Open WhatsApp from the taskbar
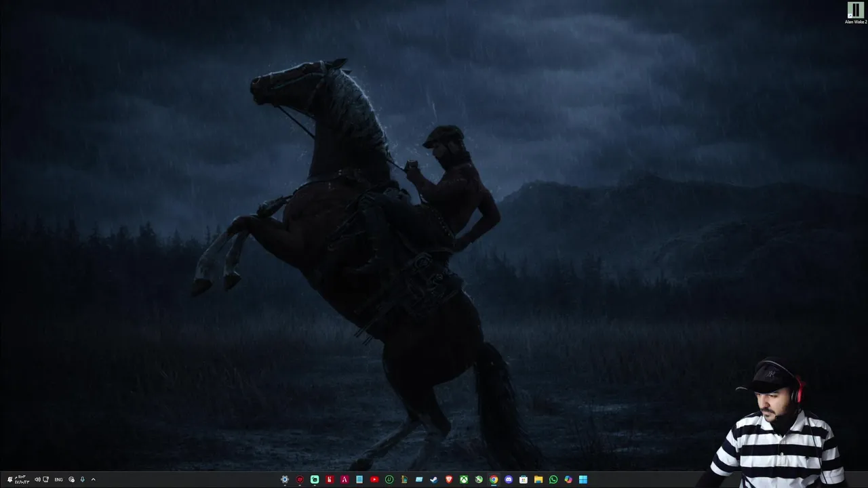Viewport: 868px width, 488px height. (x=553, y=479)
